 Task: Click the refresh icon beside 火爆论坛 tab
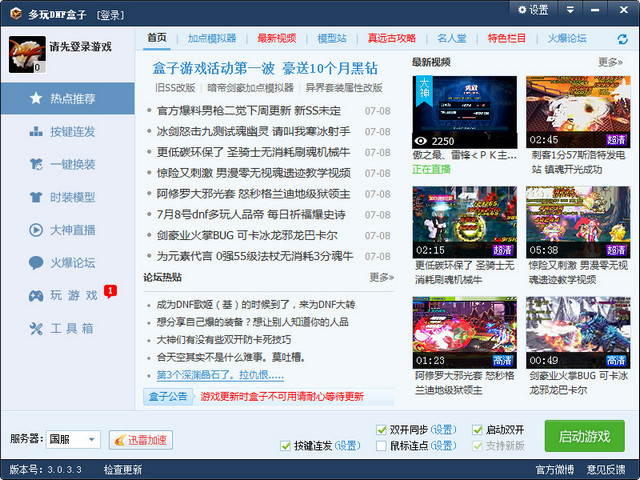[622, 39]
